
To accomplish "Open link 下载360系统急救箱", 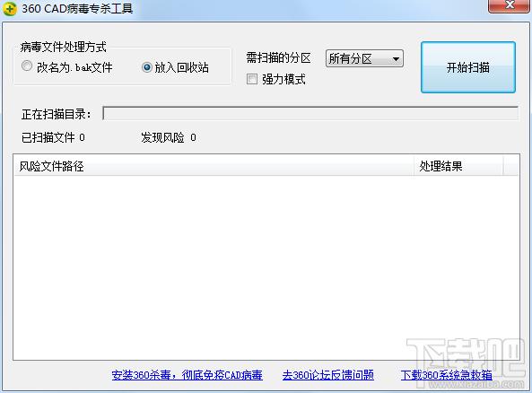I will point(447,375).
